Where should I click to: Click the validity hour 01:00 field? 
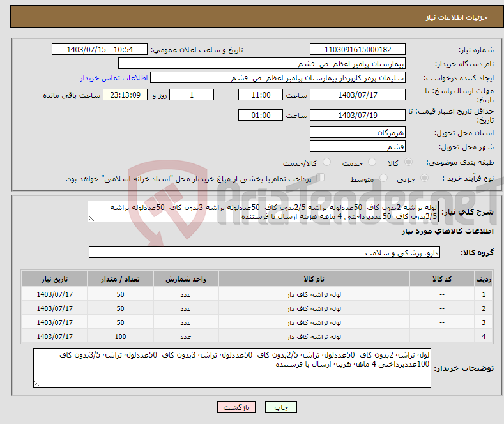[x=261, y=115]
